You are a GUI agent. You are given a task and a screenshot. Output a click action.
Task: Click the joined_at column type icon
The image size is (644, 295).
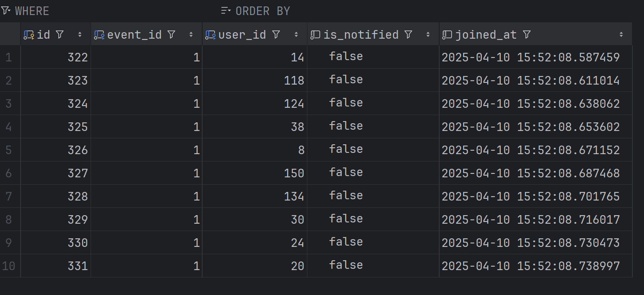(x=447, y=35)
